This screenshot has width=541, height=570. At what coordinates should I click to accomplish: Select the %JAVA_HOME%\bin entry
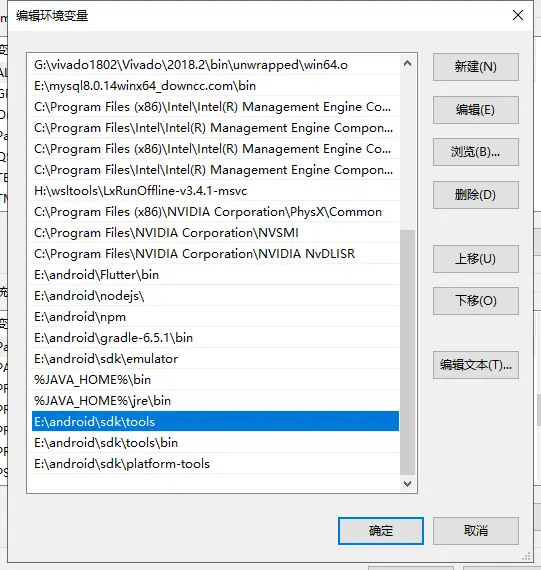click(x=214, y=380)
